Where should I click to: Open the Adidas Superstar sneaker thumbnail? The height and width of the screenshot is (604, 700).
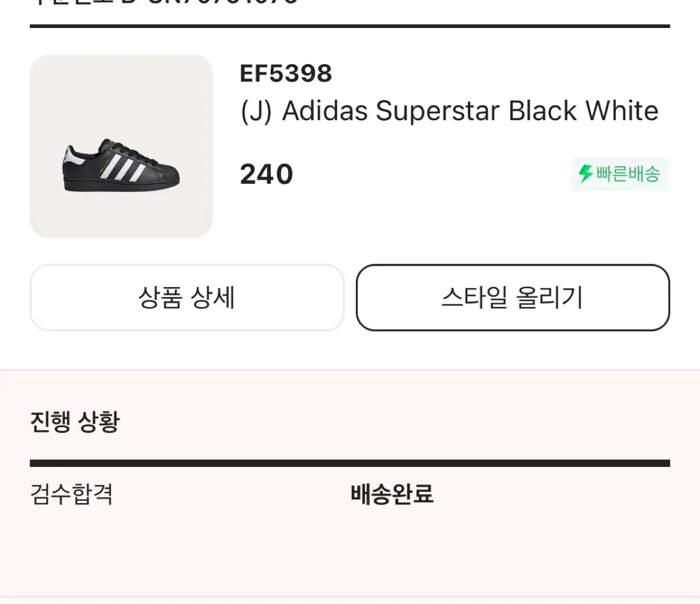tap(121, 146)
